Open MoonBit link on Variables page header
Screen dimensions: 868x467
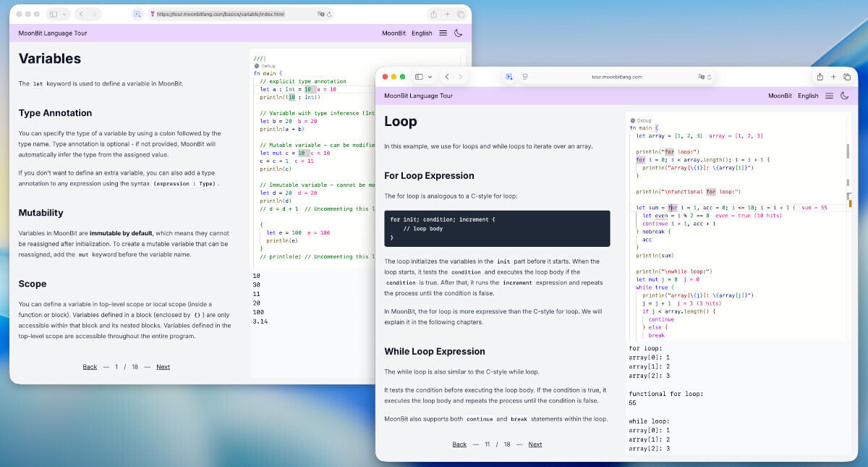[x=394, y=33]
